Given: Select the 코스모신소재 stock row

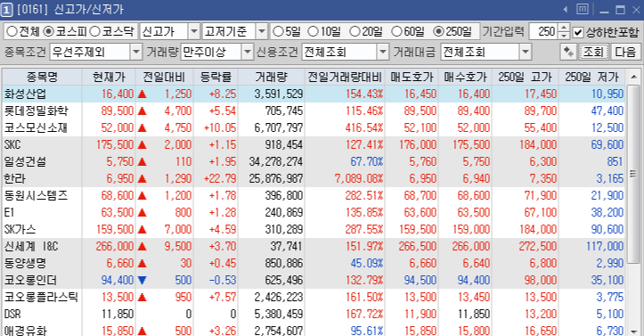Looking at the screenshot, I should tap(314, 127).
